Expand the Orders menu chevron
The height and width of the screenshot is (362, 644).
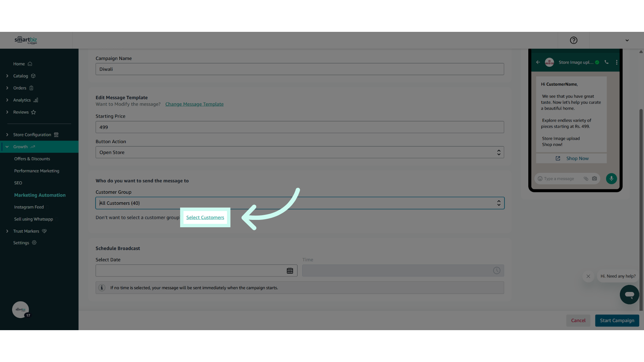[7, 88]
